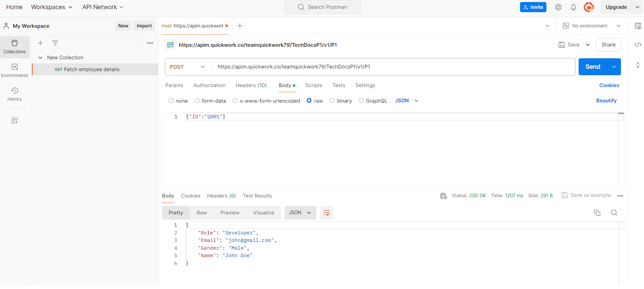The image size is (644, 289).
Task: Select the Fetch employee details request
Action: [x=95, y=69]
